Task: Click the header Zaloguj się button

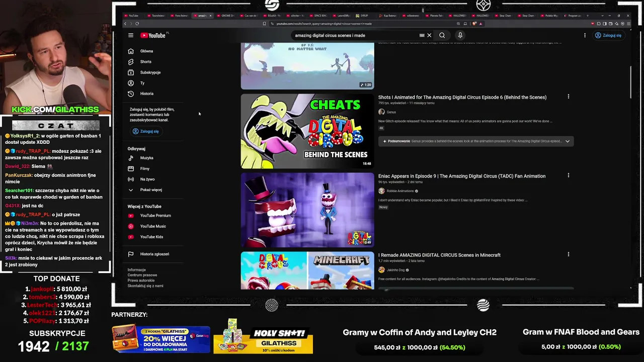Action: (608, 35)
